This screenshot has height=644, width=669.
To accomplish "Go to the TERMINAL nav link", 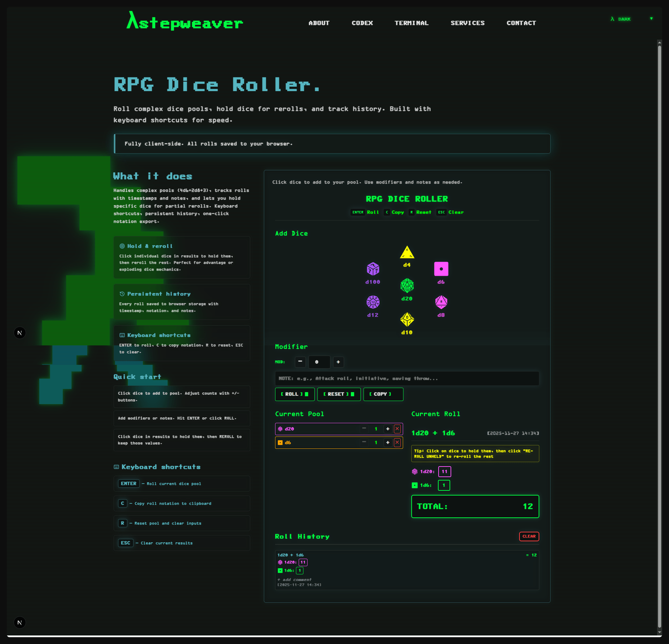I will pos(411,23).
